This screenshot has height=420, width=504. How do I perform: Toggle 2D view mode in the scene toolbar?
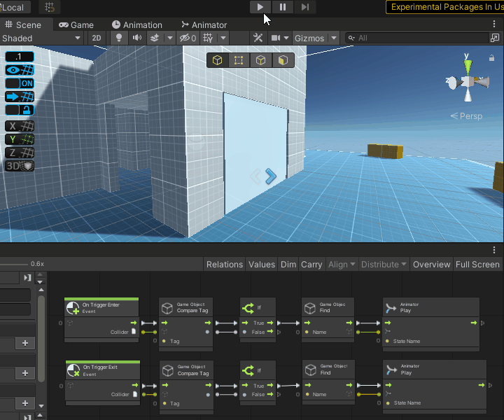97,38
